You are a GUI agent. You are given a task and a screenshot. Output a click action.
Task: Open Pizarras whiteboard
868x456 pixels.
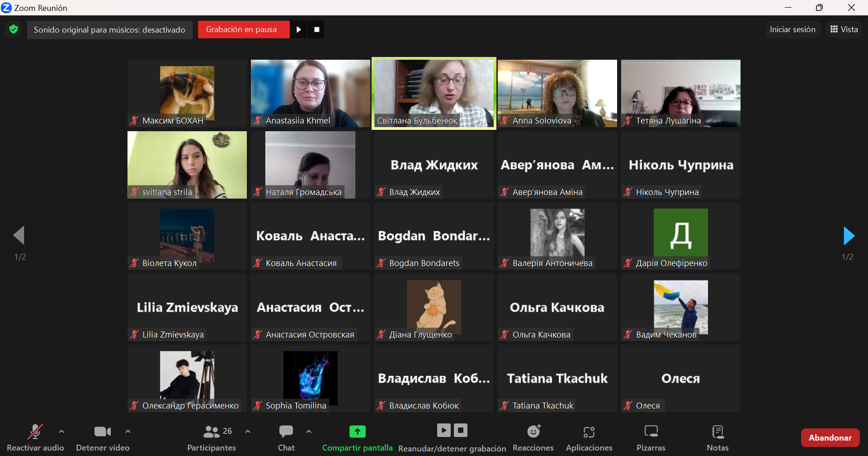[651, 437]
